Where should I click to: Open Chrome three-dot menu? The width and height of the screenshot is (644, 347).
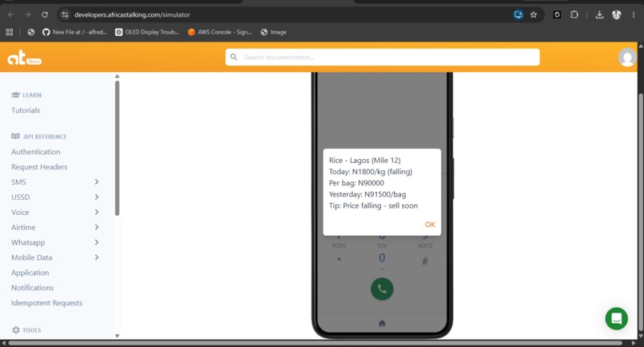pos(634,15)
